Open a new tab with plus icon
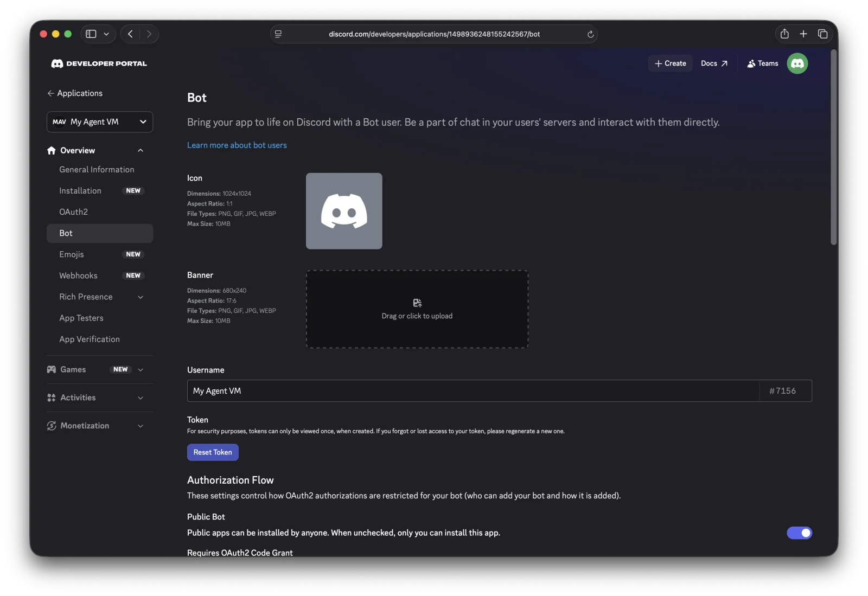 click(x=803, y=34)
